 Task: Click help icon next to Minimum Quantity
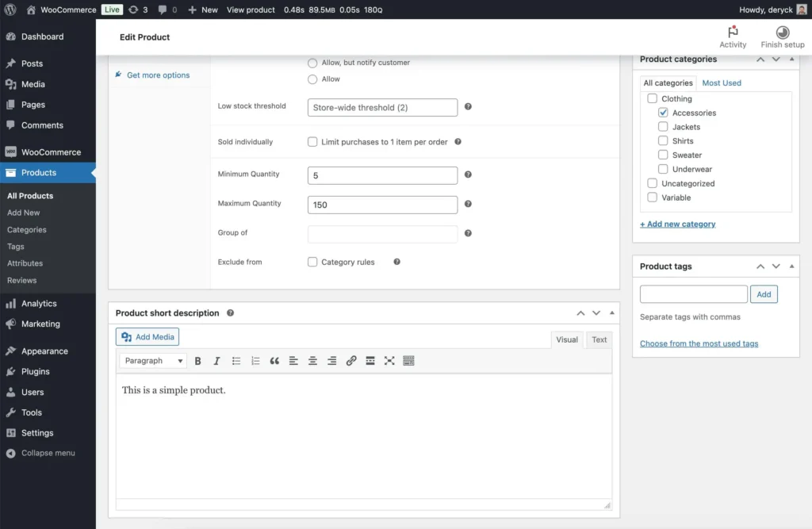point(468,174)
